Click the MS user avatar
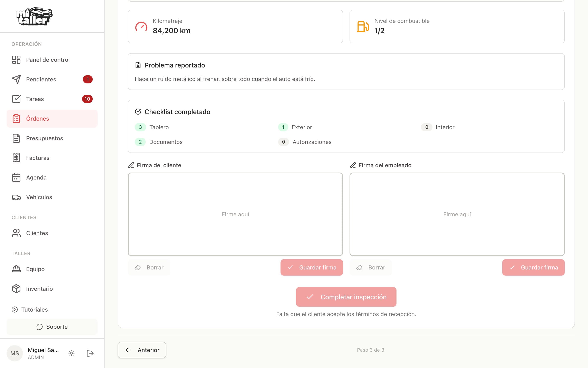This screenshot has width=588, height=368. click(x=14, y=353)
